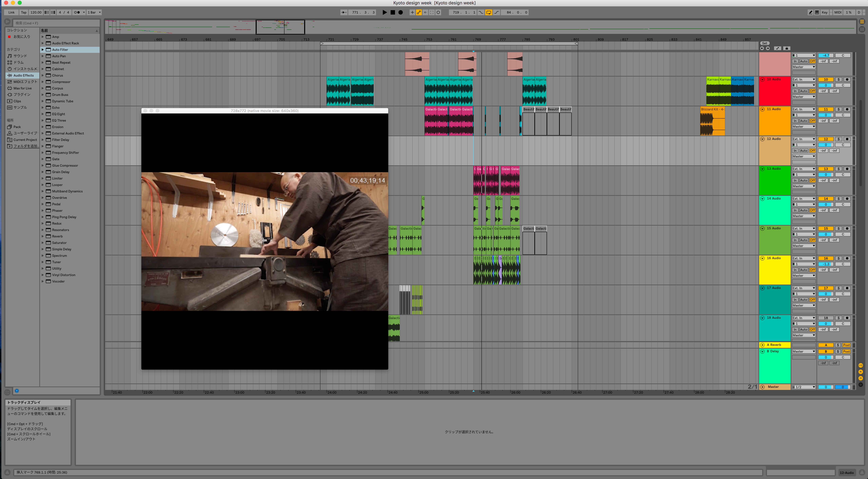This screenshot has height=479, width=868.
Task: Fold the 16 Audio track
Action: (763, 258)
